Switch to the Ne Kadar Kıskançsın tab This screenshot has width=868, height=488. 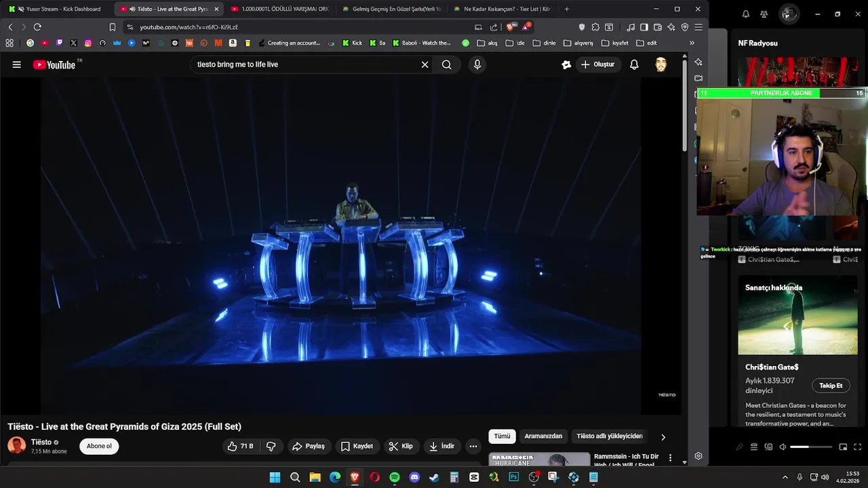[502, 9]
